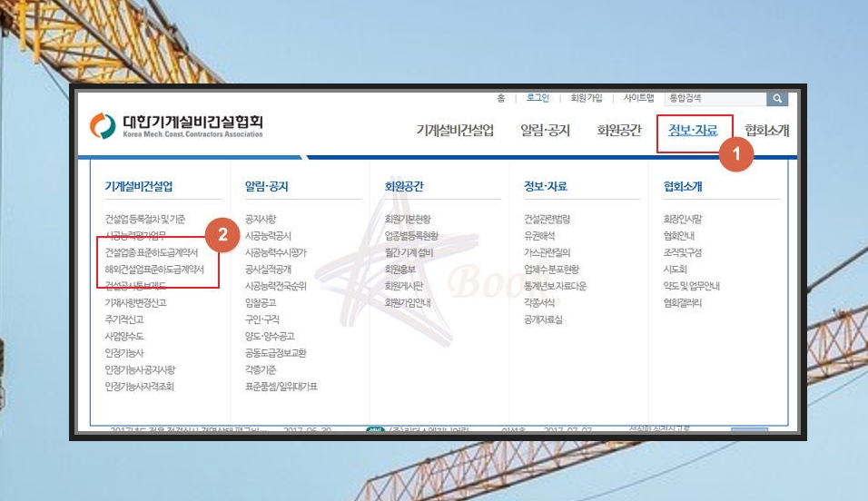
Task: Open 유권해석 menu entry
Action: [539, 236]
